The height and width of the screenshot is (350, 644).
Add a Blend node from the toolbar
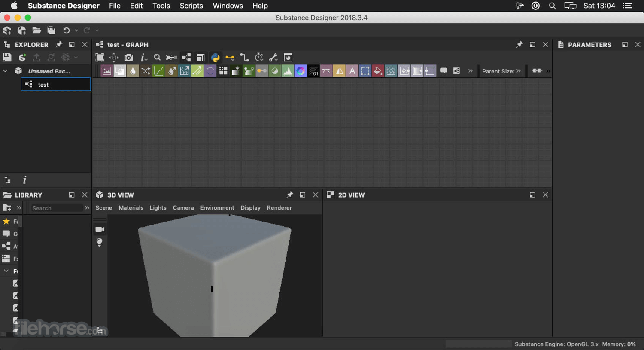120,71
